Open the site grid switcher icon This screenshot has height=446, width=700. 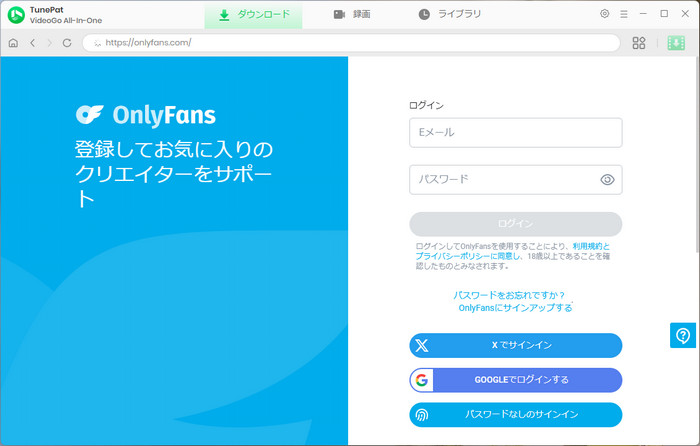[x=639, y=43]
